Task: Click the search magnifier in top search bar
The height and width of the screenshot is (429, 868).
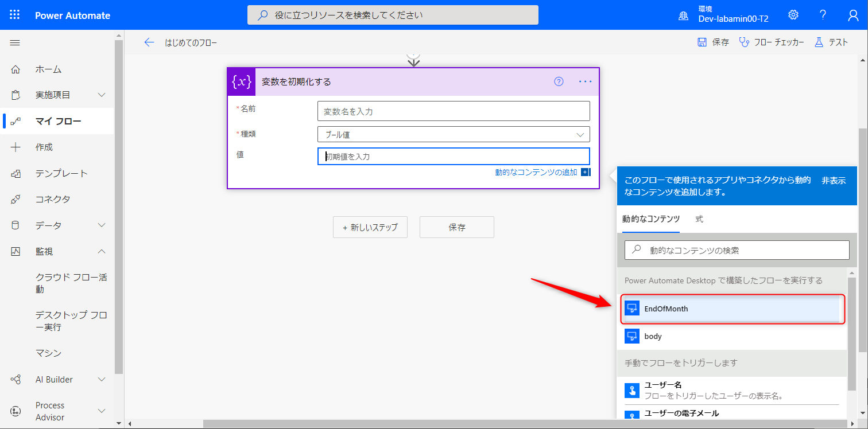Action: point(263,15)
